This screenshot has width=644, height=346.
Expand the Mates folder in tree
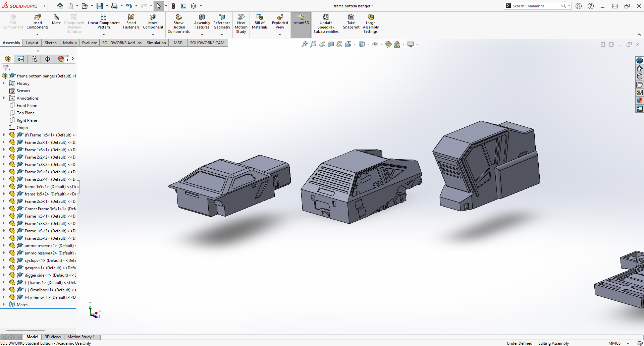[4, 304]
